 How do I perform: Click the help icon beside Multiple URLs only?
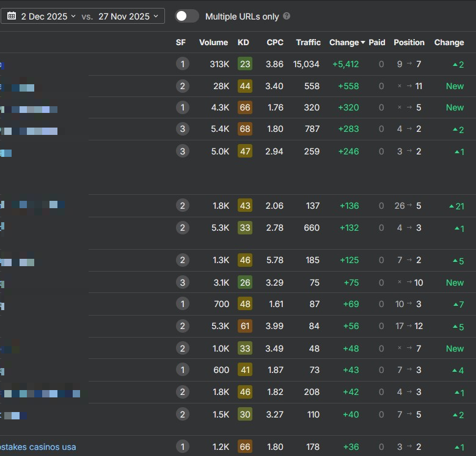point(287,16)
